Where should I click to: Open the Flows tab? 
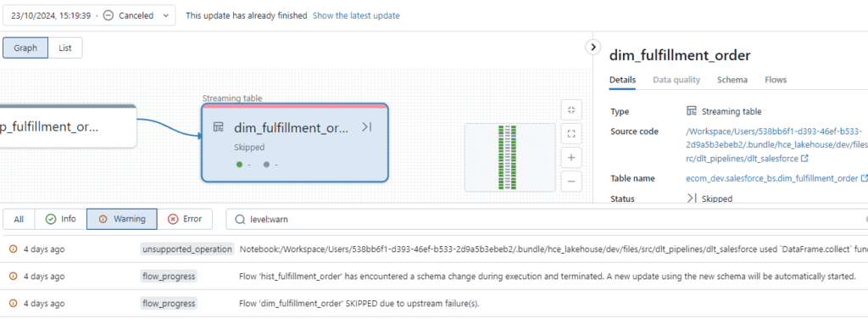776,80
